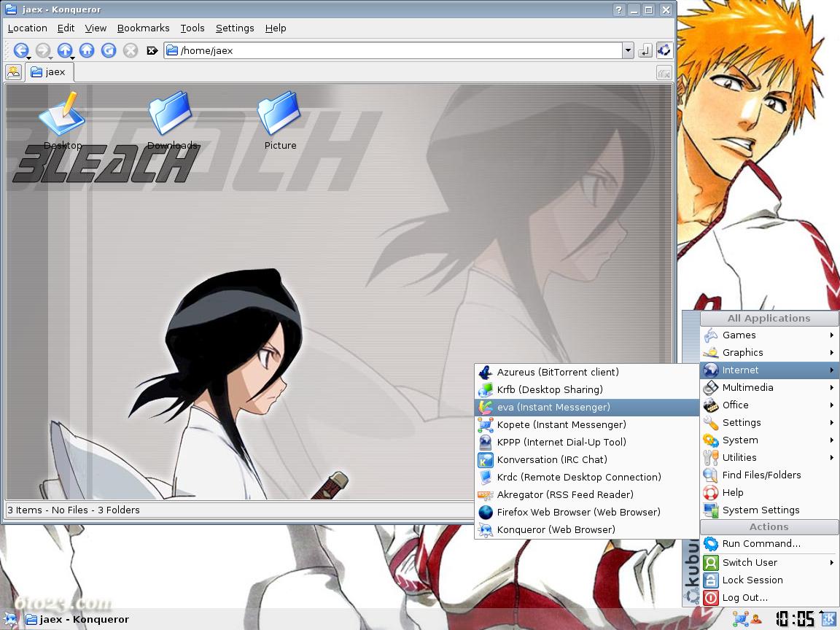Open the Settings menu in menu bar
840x630 pixels.
coord(235,28)
